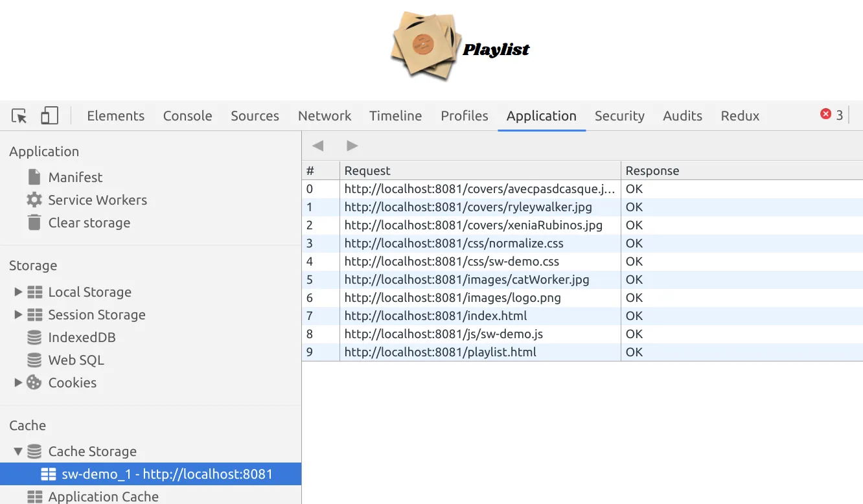The image size is (863, 504).
Task: Select the IndexedDB database icon
Action: click(34, 338)
